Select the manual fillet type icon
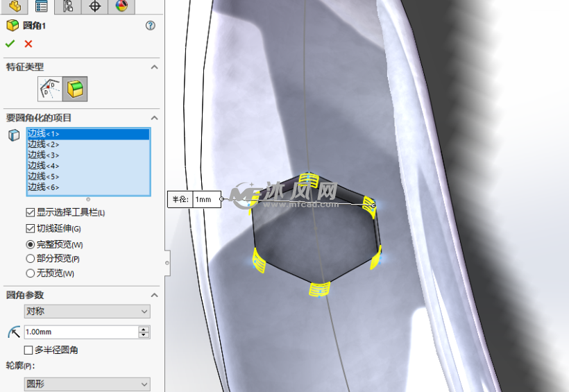569x392 pixels. tap(50, 89)
